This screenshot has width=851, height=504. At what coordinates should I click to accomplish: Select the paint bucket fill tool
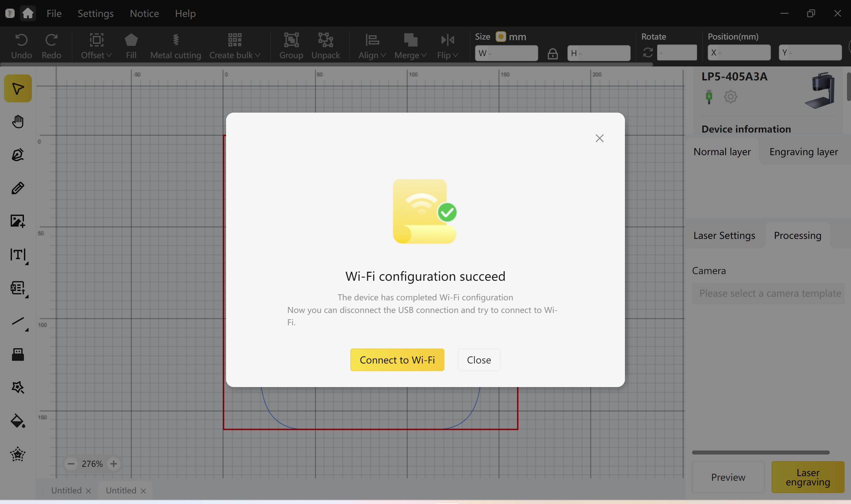(18, 421)
